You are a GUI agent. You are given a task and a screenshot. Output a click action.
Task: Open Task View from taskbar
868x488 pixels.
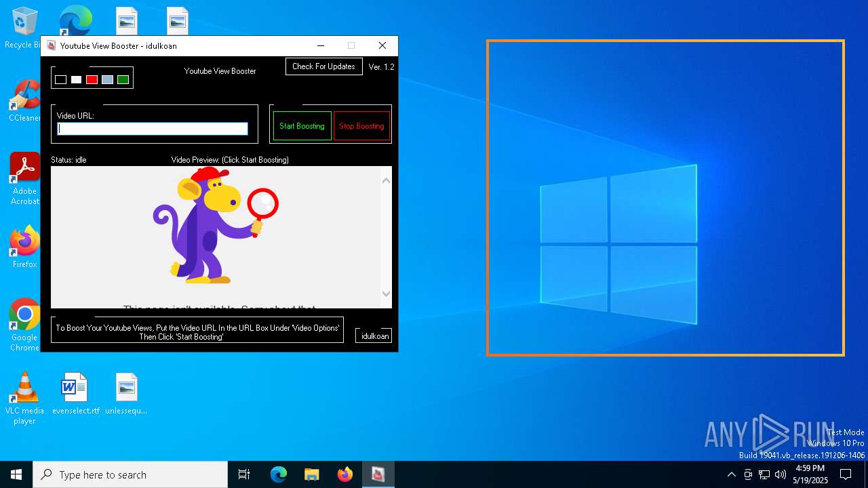(244, 474)
